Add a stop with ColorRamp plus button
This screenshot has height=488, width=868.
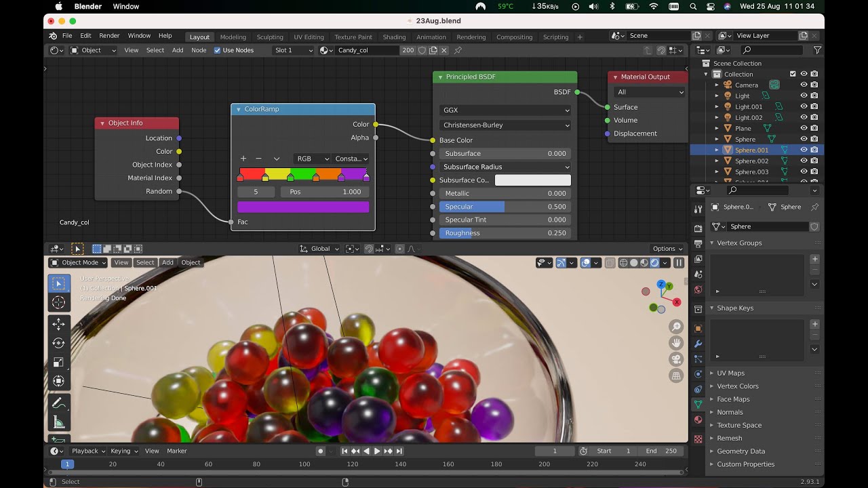pyautogui.click(x=243, y=159)
